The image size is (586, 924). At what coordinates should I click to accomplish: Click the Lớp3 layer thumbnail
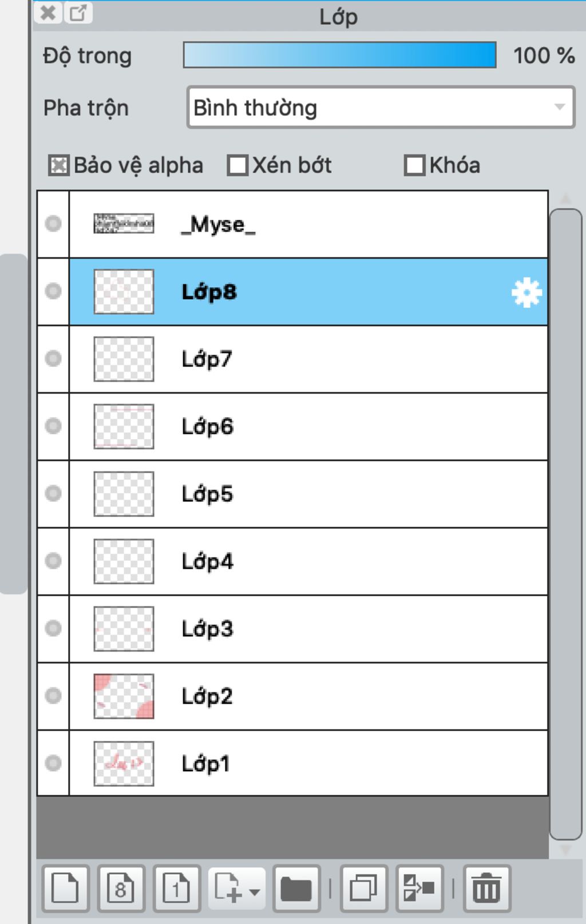tap(124, 629)
